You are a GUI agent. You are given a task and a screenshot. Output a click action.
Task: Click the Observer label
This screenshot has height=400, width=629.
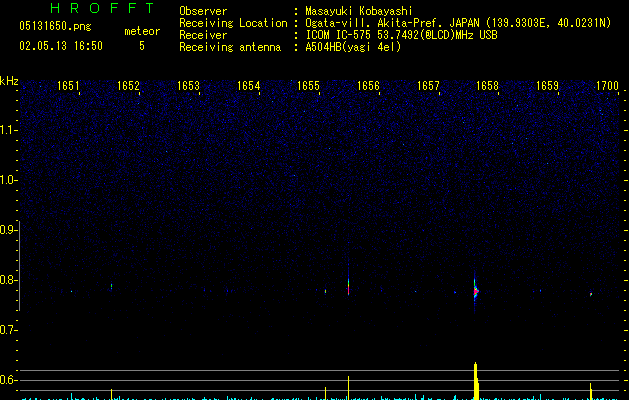(x=203, y=11)
